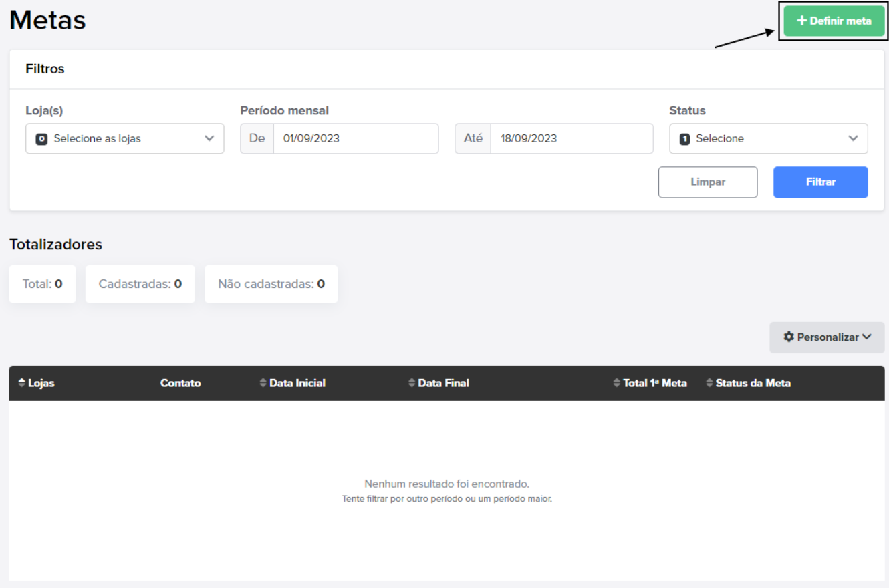Sort table by Data Final column
Screen dimensions: 889x588
coord(438,383)
